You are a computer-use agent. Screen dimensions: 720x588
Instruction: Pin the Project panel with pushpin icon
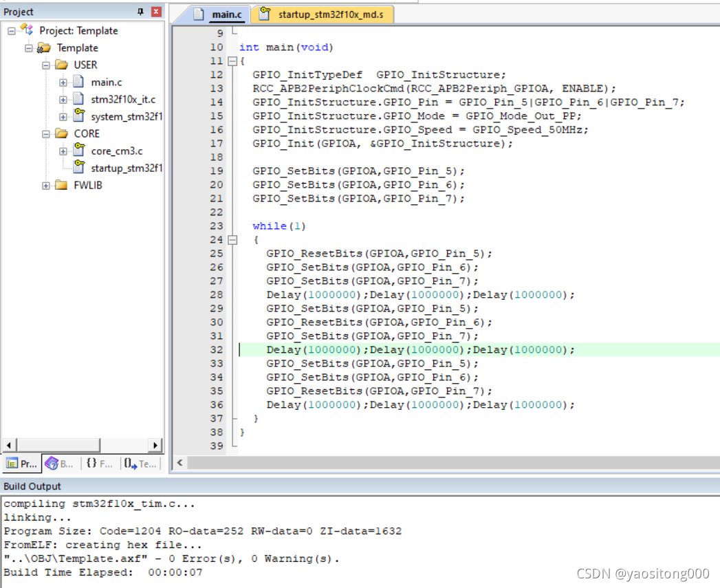click(140, 12)
